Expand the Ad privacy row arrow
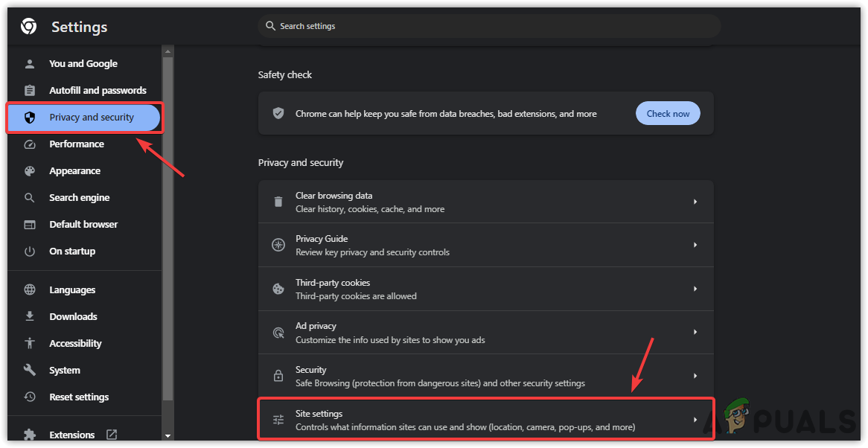The height and width of the screenshot is (448, 868). point(695,332)
